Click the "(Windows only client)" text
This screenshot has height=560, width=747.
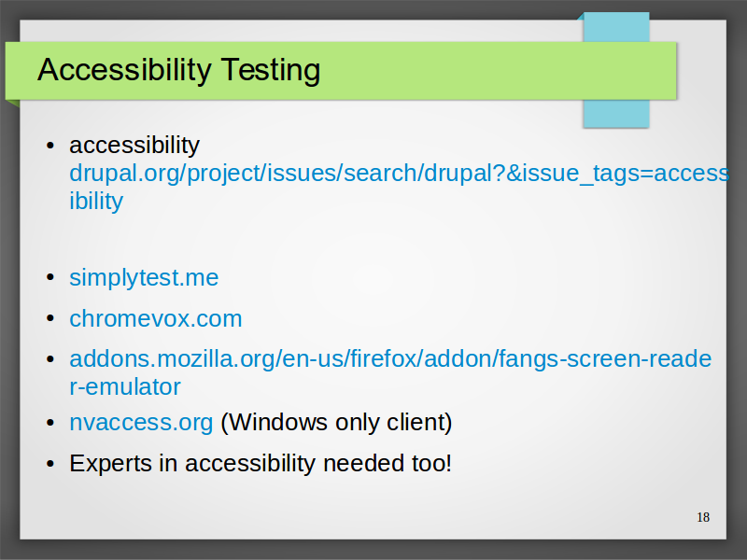[x=336, y=423]
